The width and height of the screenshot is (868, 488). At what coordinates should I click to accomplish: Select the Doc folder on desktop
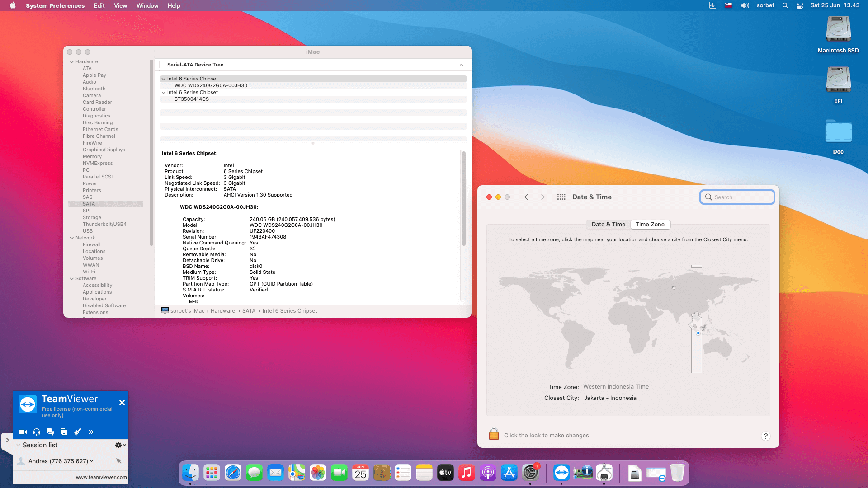coord(838,136)
